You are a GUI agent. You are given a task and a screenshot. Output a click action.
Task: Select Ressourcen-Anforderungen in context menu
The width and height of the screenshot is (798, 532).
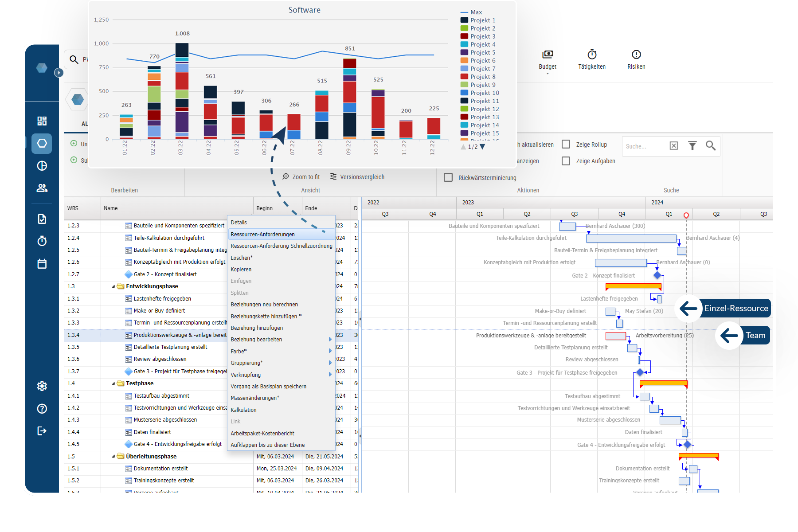click(262, 235)
